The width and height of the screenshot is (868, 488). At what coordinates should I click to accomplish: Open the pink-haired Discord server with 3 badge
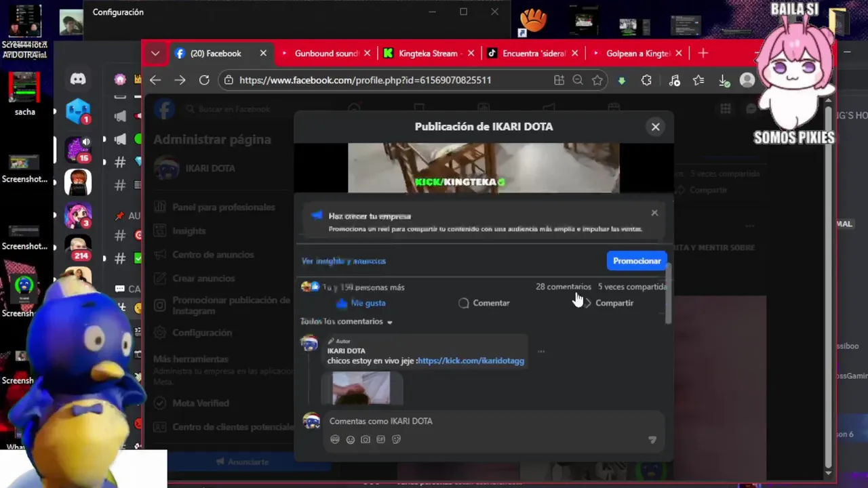coord(78,215)
